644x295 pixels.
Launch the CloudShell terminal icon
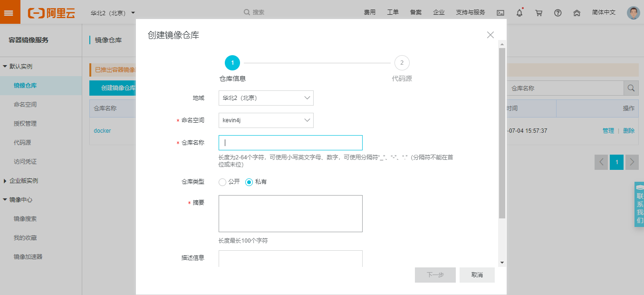tap(500, 12)
